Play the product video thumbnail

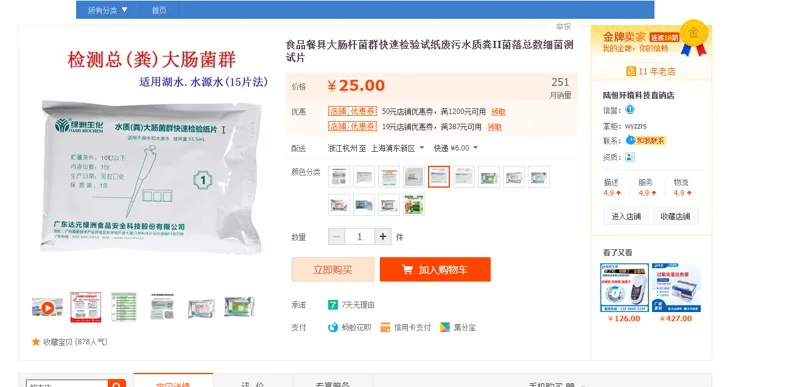(47, 307)
